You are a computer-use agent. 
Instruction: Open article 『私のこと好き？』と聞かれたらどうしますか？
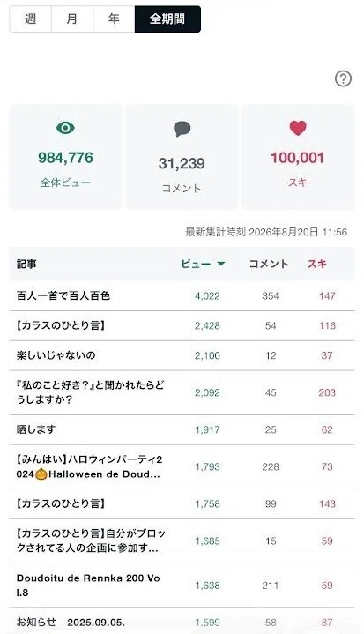tap(91, 392)
